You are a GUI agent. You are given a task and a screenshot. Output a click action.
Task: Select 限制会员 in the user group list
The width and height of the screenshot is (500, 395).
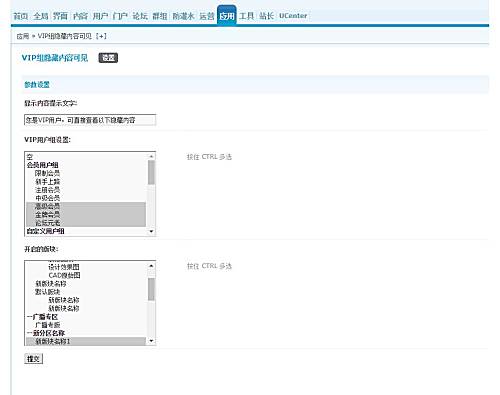pyautogui.click(x=86, y=173)
